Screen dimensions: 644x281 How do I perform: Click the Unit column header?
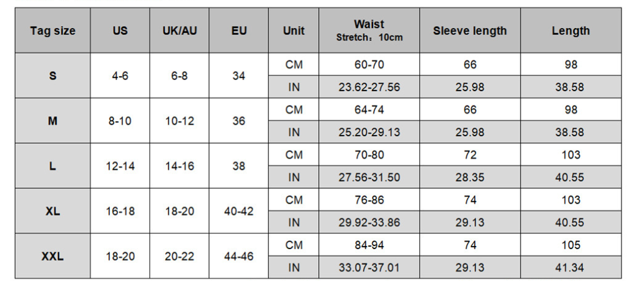[x=293, y=31]
